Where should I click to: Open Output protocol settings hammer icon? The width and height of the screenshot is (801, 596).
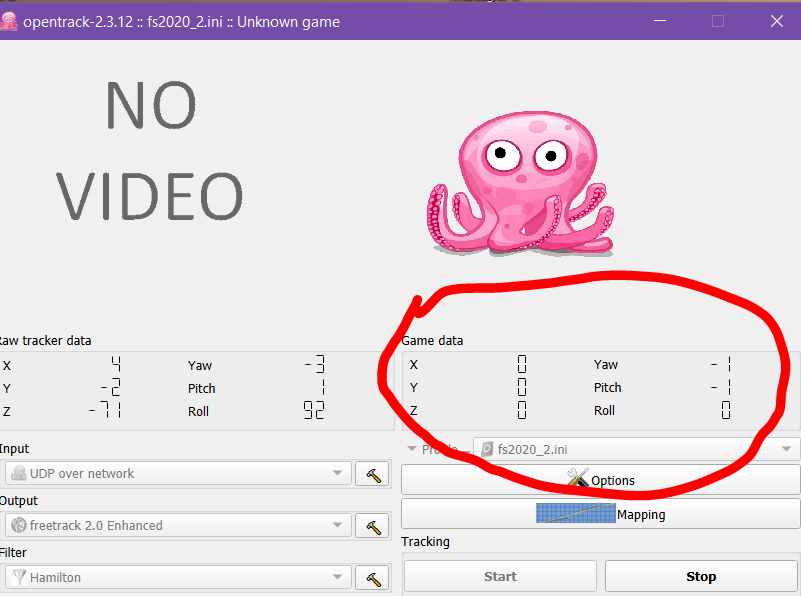click(373, 526)
